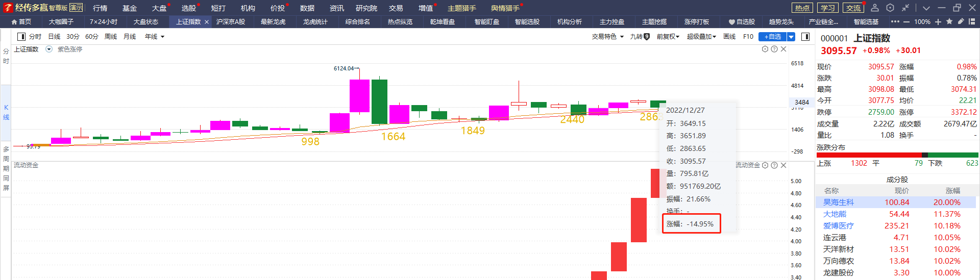Open the layout panel icon in tab bar
This screenshot has height=280, width=980.
[972, 21]
